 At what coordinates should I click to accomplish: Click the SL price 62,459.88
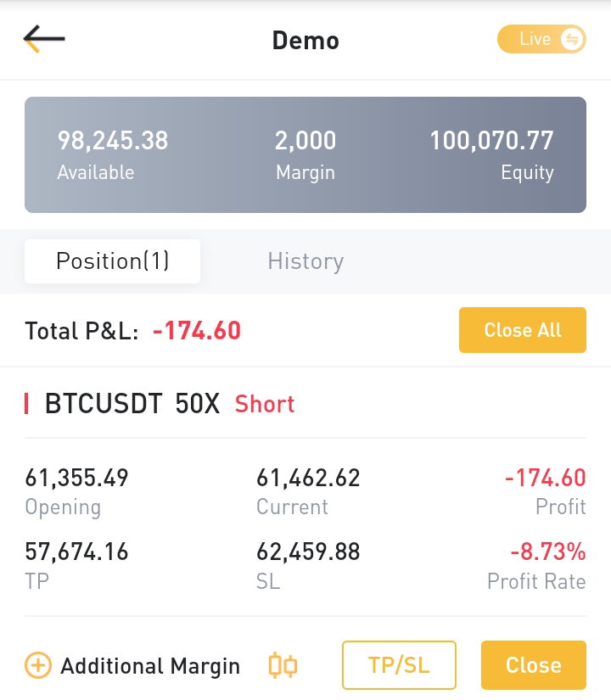[x=308, y=552]
